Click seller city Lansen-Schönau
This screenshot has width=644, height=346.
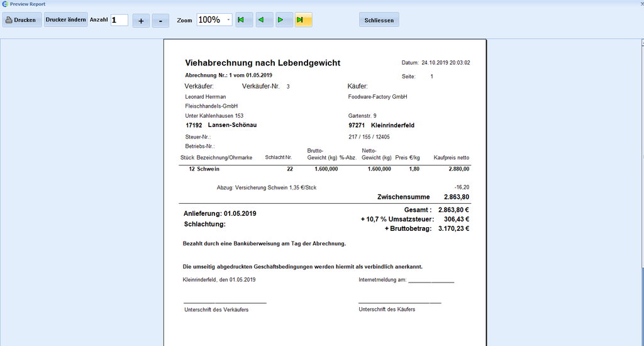click(x=233, y=125)
